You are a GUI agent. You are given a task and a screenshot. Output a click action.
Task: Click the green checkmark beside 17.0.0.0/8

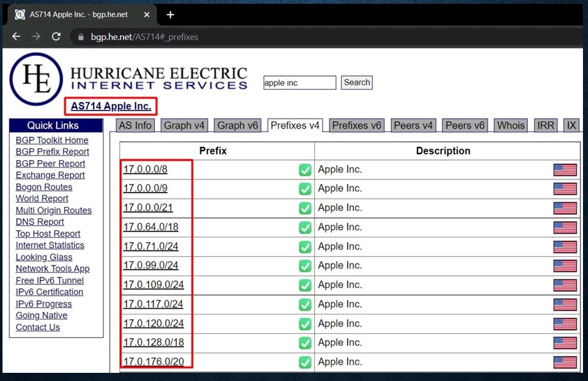point(304,169)
